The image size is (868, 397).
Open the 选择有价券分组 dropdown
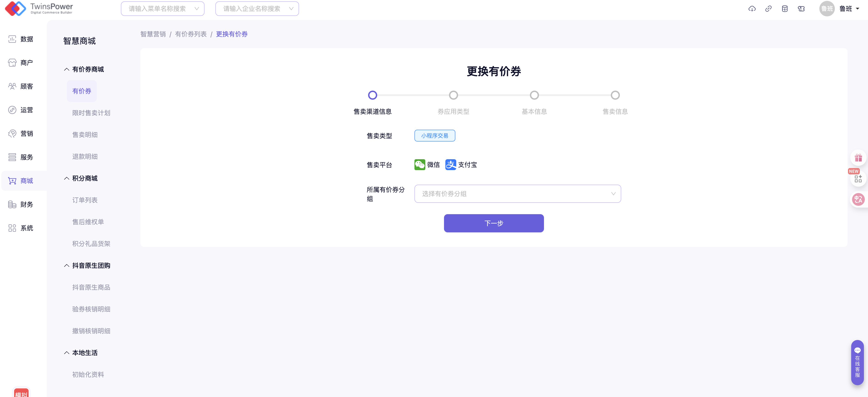tap(517, 194)
